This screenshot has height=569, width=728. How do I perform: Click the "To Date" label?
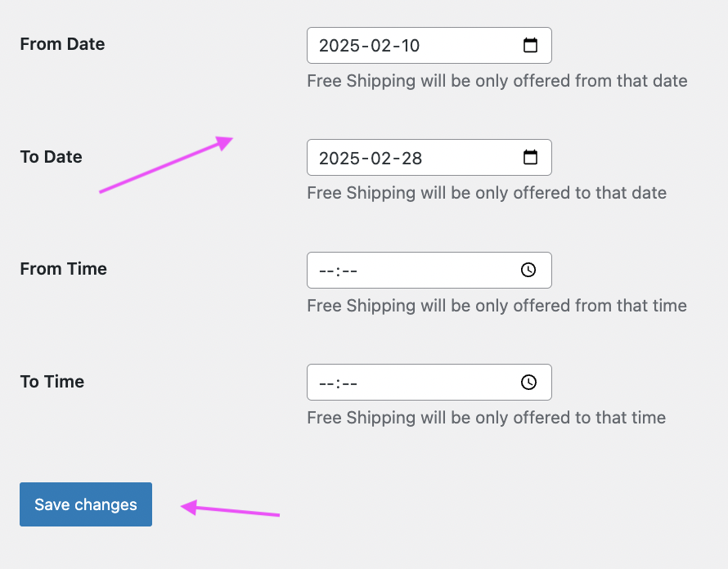51,157
